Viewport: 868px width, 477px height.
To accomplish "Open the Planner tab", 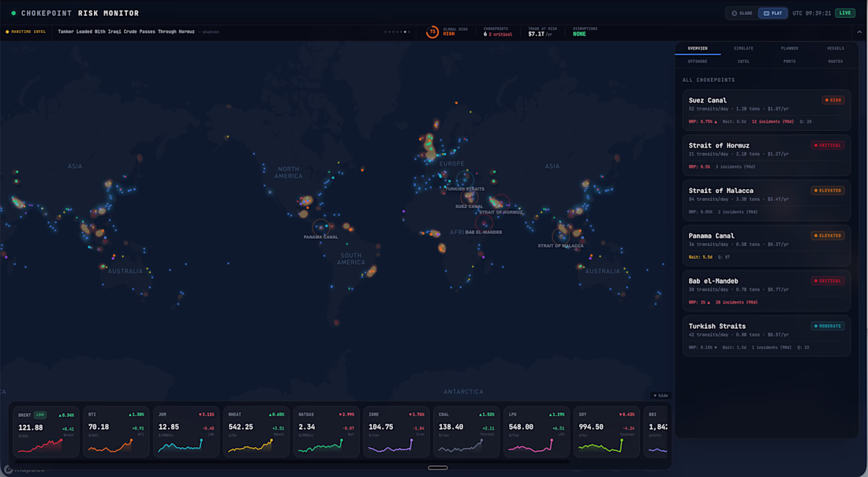I will click(x=789, y=49).
